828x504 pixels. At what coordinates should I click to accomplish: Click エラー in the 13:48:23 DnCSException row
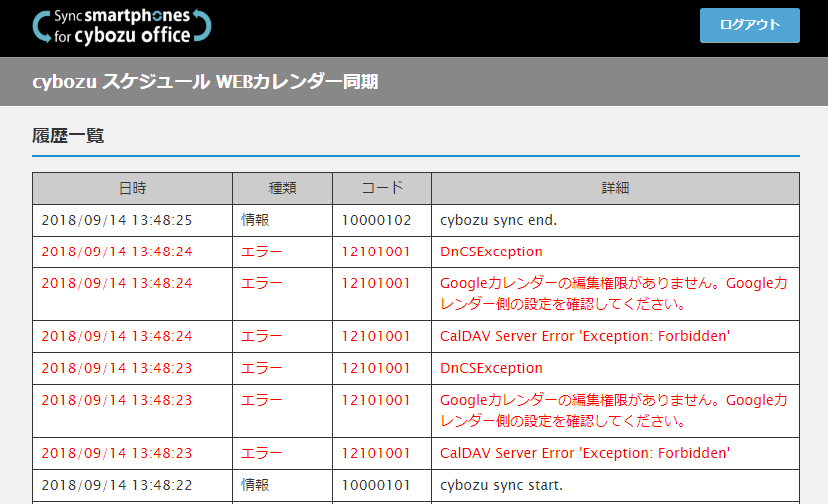coord(262,368)
